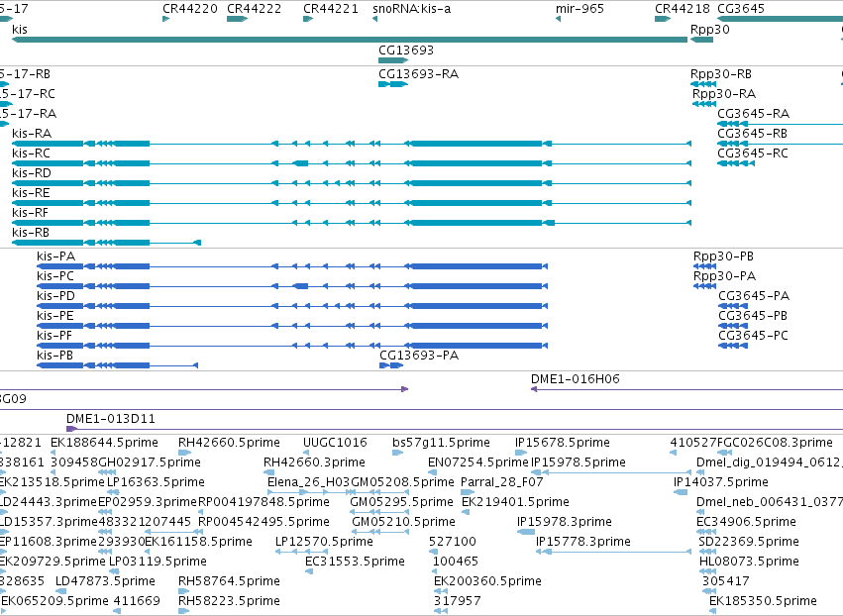
Task: Click the EC34906.5prime EST label
Action: click(x=746, y=523)
